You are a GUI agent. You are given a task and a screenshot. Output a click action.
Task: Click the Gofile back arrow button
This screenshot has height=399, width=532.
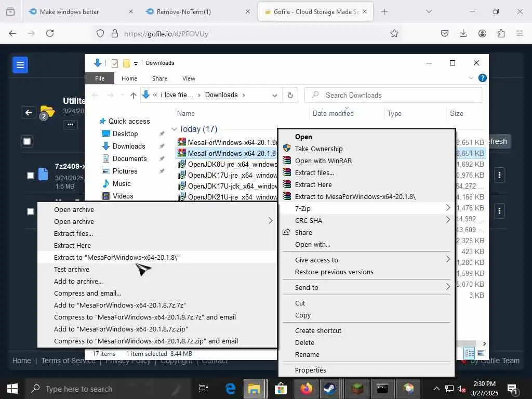pyautogui.click(x=29, y=112)
